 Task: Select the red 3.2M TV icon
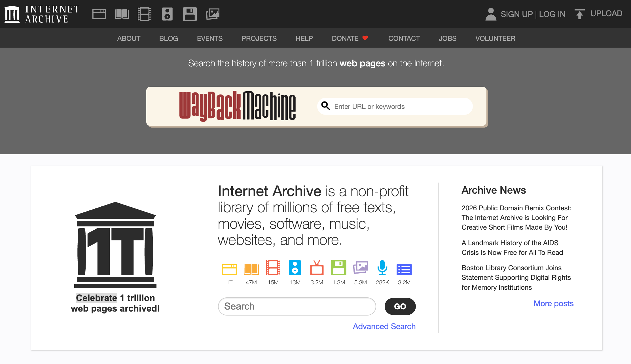pyautogui.click(x=317, y=269)
